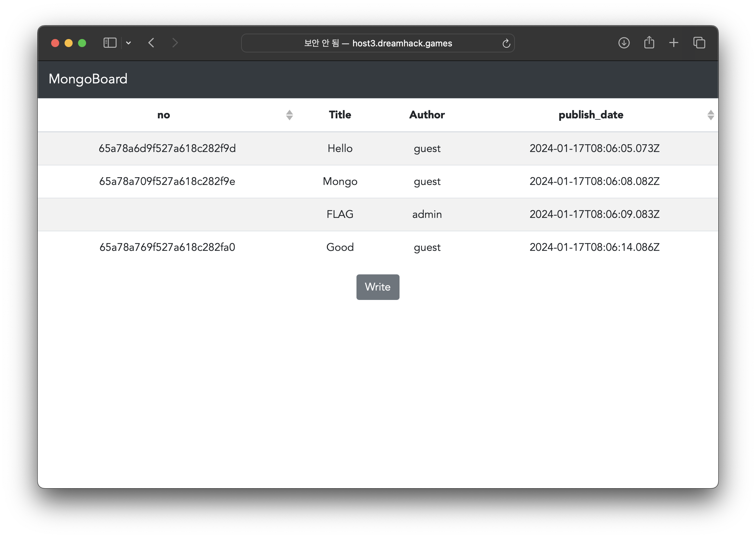Click the Title column header
756x538 pixels.
(x=340, y=115)
